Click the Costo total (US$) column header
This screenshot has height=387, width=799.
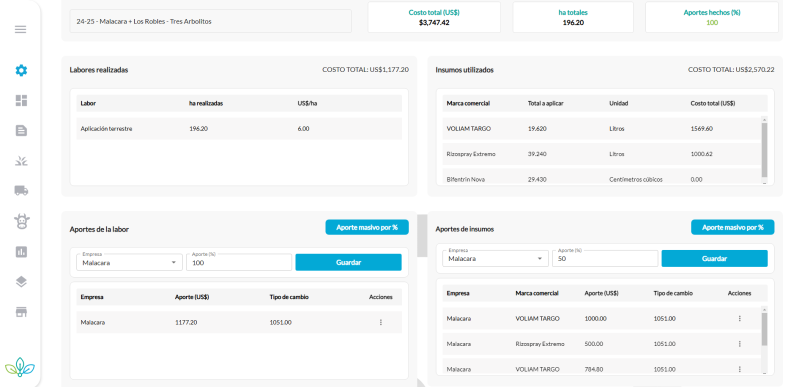point(712,103)
